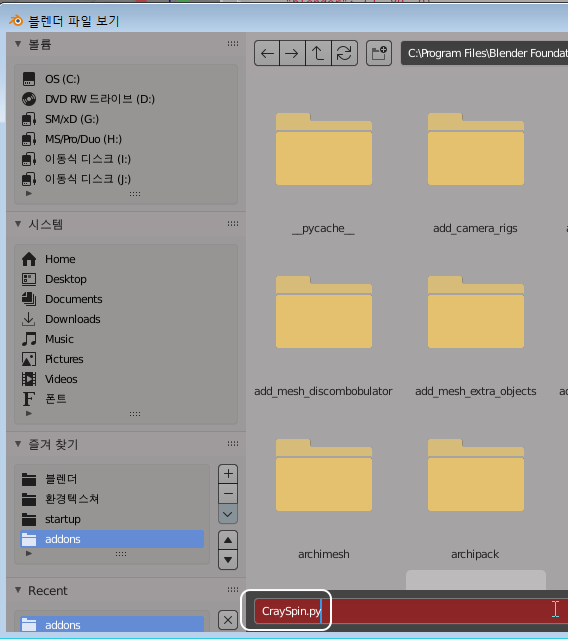Screen dimensions: 568x639
Task: Collapse the Recent panel
Action: [x=18, y=590]
